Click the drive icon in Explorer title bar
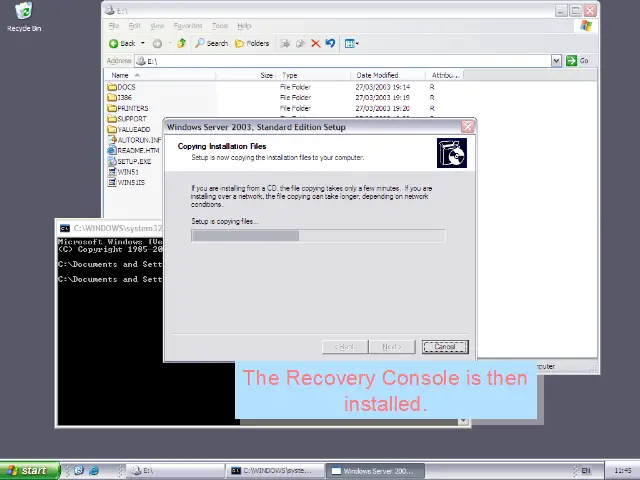 [x=109, y=10]
